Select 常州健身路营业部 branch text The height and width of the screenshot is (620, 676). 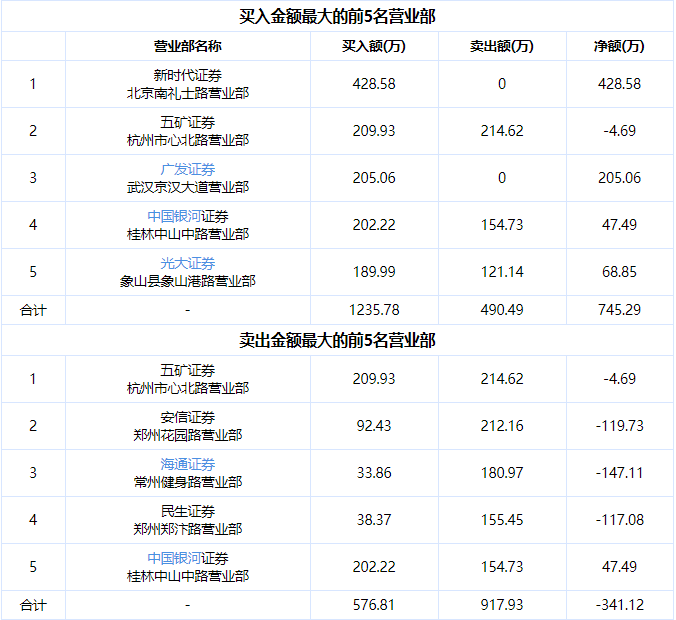(x=188, y=482)
